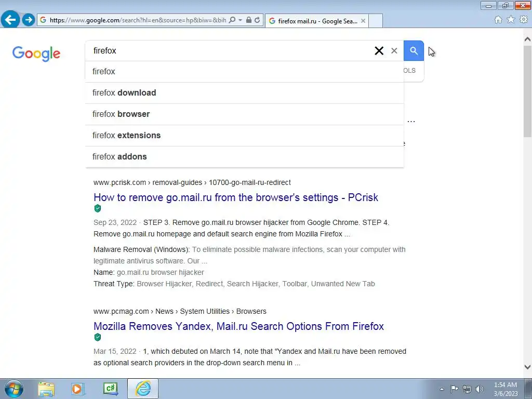Screen dimensions: 532x399
Task: Click the 'Threat Type:' snippet line
Action: (x=234, y=284)
